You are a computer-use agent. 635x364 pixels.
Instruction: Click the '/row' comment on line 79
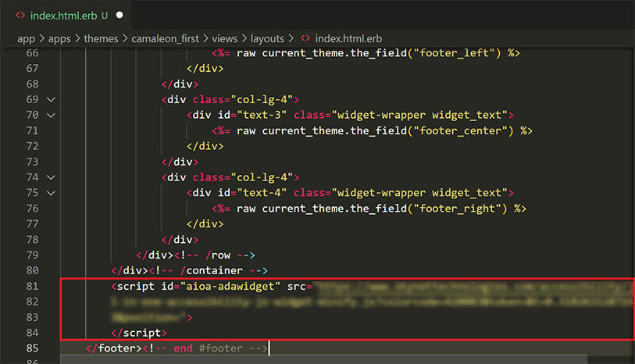tap(215, 255)
